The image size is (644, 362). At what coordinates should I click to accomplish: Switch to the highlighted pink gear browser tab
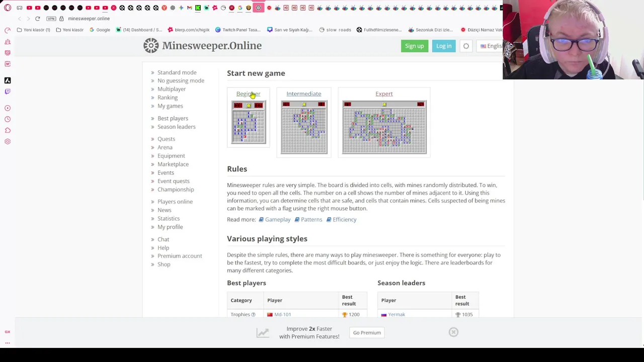[258, 8]
